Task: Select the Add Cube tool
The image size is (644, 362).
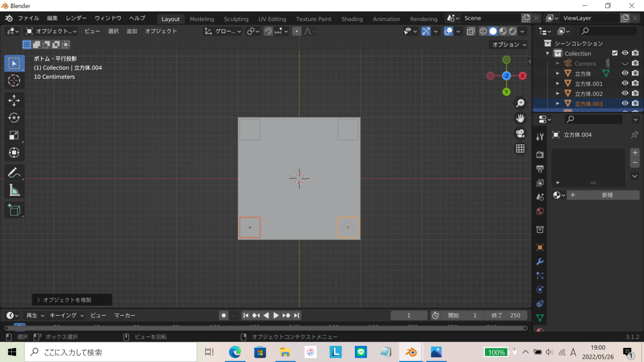Action: coord(14,210)
